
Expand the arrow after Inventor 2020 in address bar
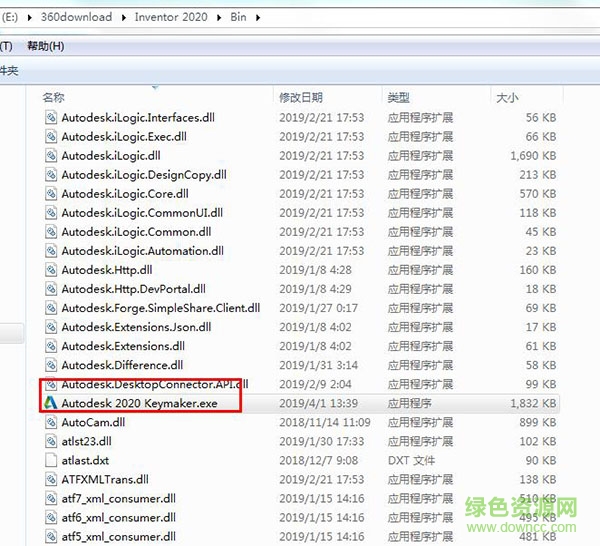219,18
